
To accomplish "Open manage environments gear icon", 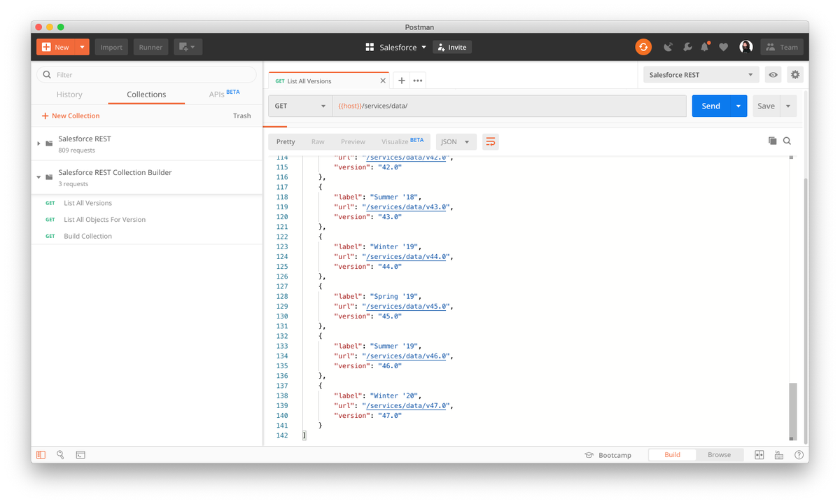I will pos(795,75).
